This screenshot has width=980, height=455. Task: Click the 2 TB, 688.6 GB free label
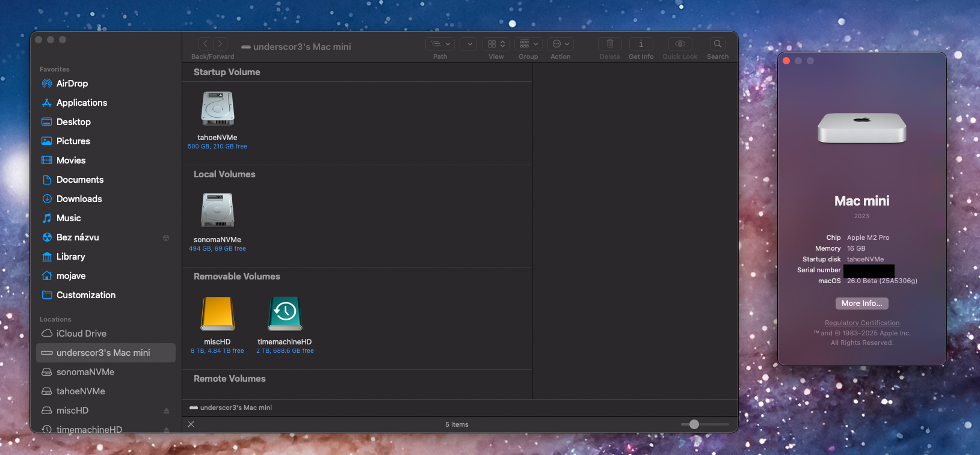pyautogui.click(x=285, y=351)
